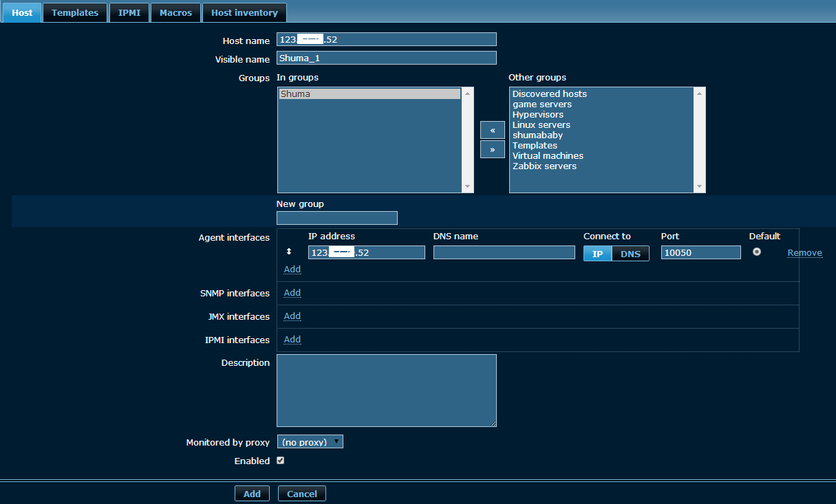Open the Monitored by proxy dropdown
Screen dimensions: 836x504
point(310,442)
